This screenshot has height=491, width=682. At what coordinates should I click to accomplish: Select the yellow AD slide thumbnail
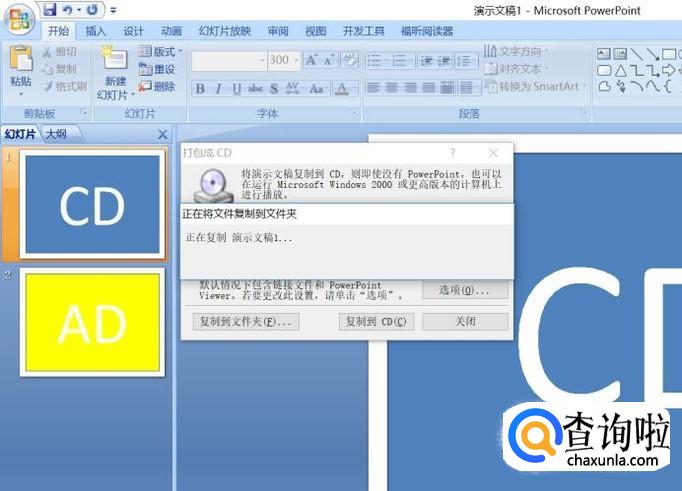(x=93, y=322)
